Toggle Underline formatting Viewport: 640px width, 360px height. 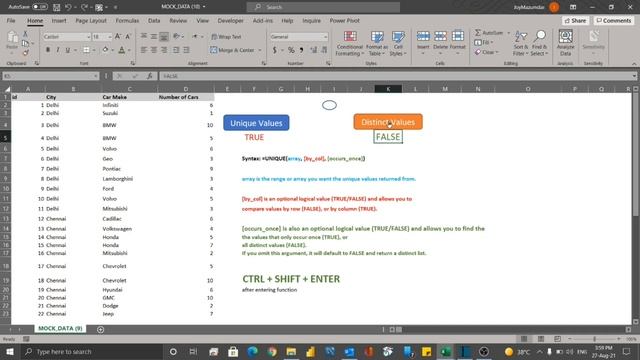[x=67, y=50]
